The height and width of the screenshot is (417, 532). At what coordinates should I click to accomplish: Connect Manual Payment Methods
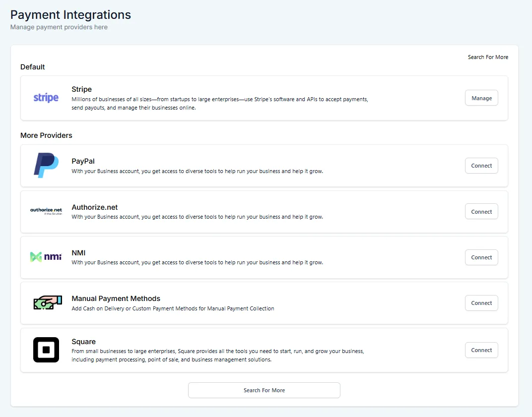click(481, 303)
